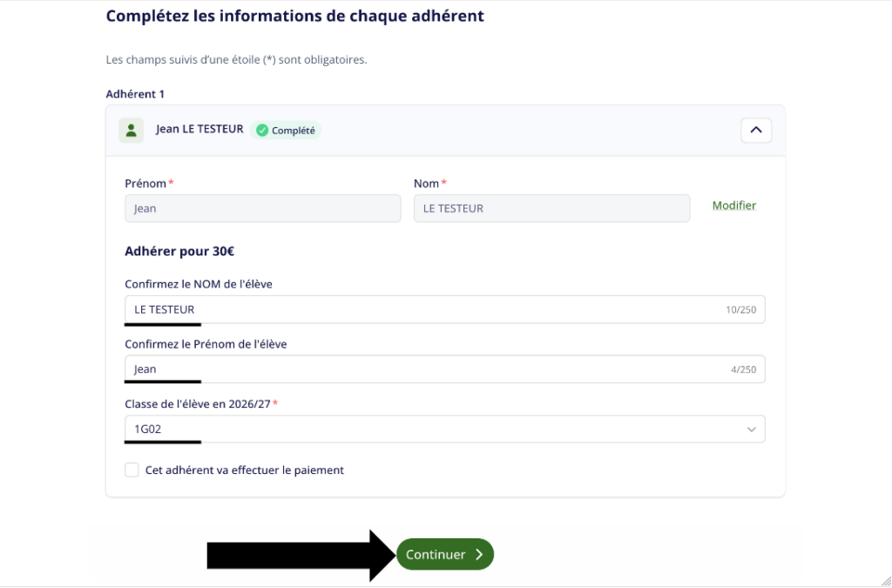Collapse the Jean LE TESTEUR panel chevron
The height and width of the screenshot is (588, 892).
(x=756, y=130)
